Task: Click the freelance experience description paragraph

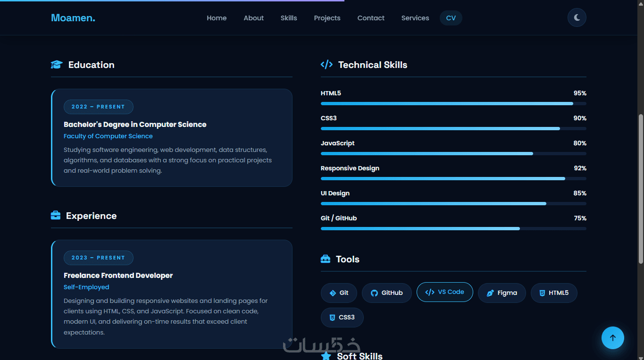Action: point(166,316)
